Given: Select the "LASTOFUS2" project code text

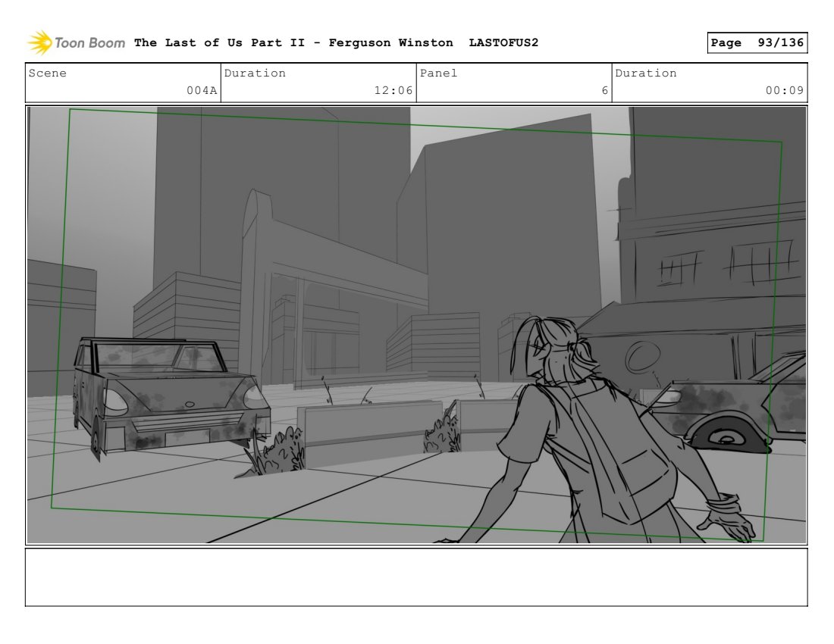Looking at the screenshot, I should [x=503, y=42].
